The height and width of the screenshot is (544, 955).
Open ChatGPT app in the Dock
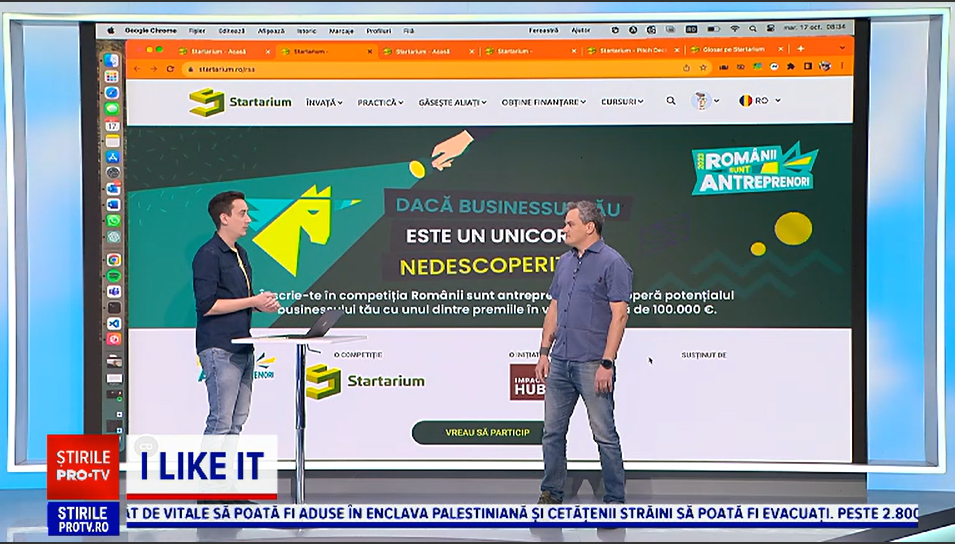(x=114, y=236)
